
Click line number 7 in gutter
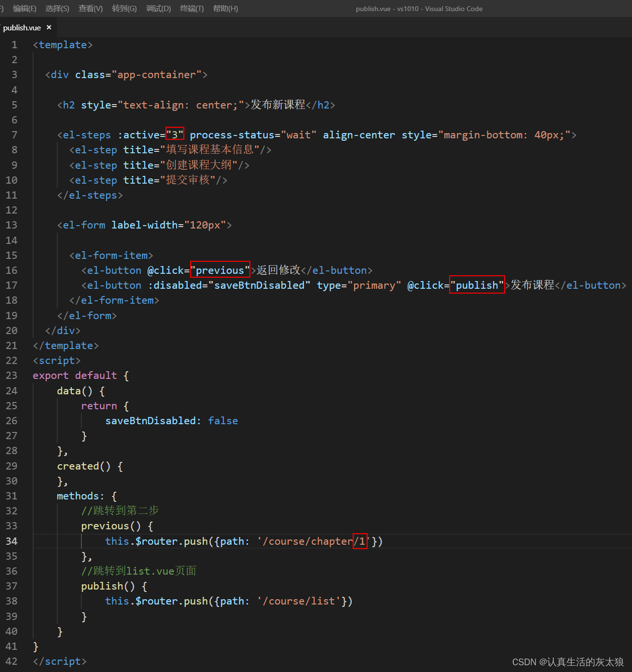tap(14, 135)
